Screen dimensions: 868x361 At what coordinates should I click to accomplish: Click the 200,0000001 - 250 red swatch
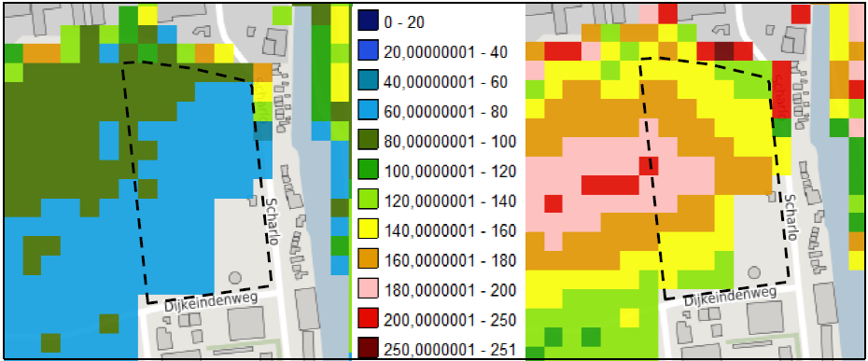[367, 320]
